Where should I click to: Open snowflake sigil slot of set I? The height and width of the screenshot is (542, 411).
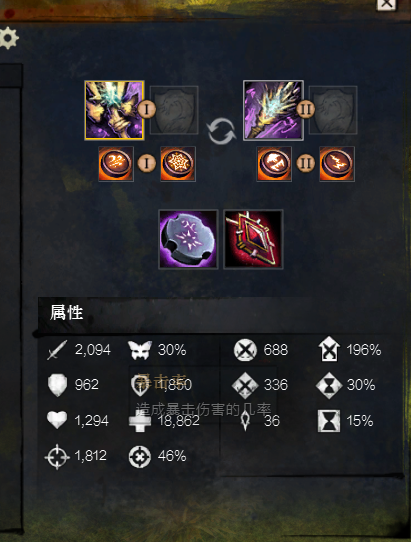(178, 164)
